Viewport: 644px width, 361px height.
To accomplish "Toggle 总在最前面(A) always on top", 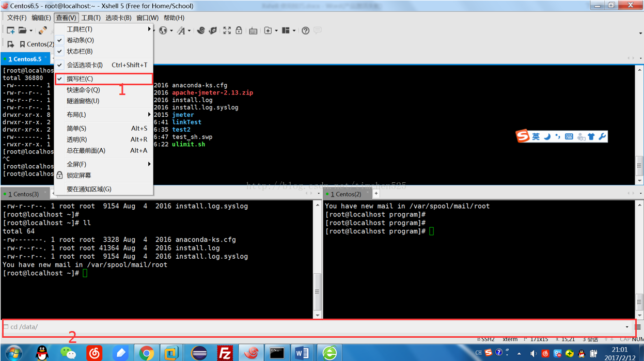I will [x=104, y=151].
